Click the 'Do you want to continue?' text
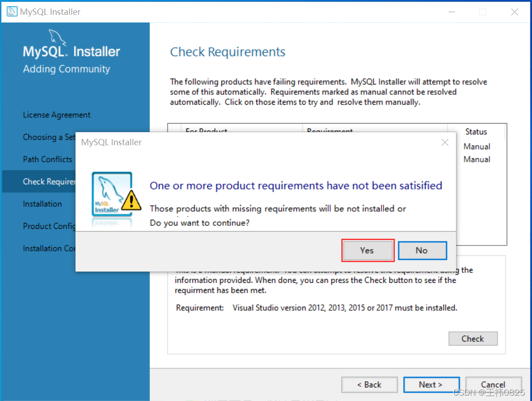This screenshot has height=401, width=532. click(x=200, y=223)
